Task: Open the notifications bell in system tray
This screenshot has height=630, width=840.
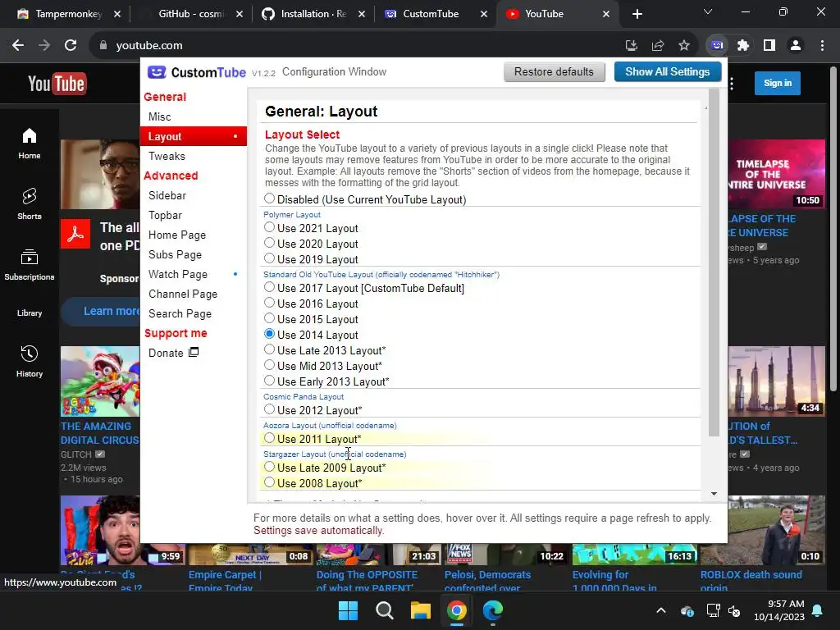Action: (x=818, y=610)
